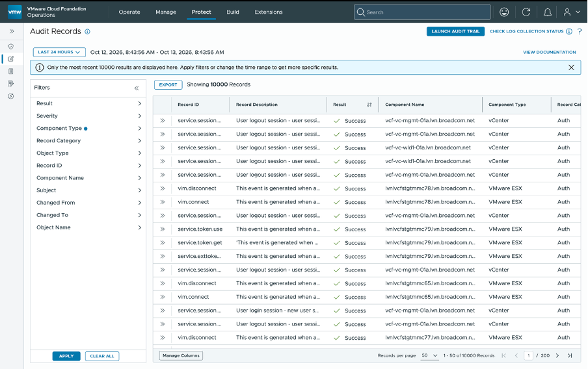Open the circular sync sidebar icon
588x369 pixels.
point(11,96)
